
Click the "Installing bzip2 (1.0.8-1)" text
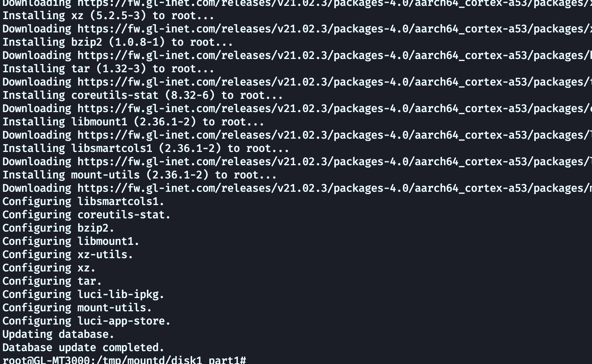coord(118,42)
